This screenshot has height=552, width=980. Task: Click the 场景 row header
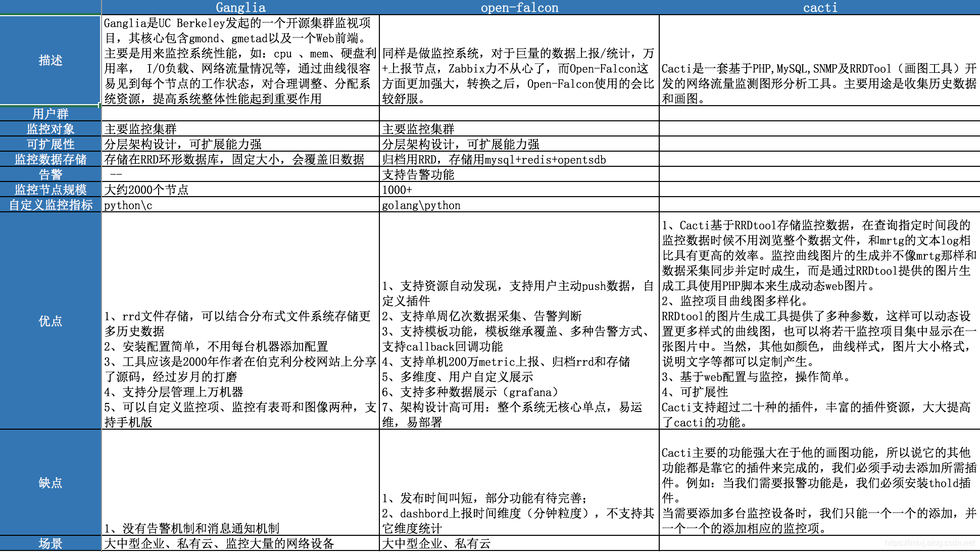pos(51,543)
